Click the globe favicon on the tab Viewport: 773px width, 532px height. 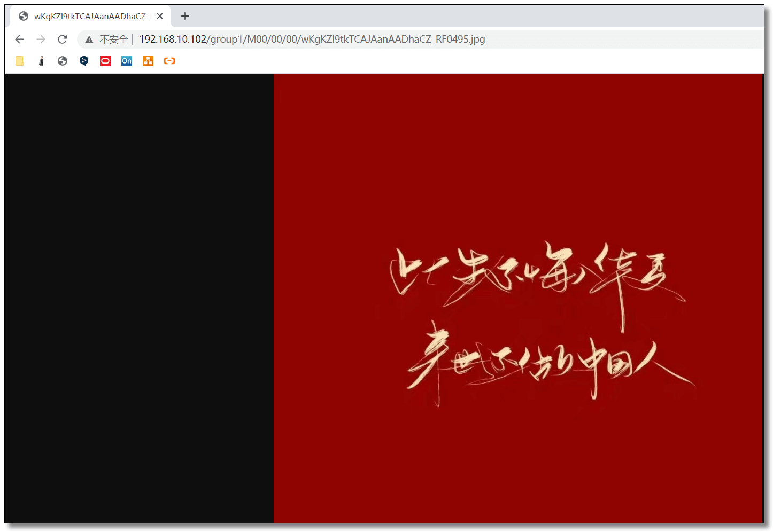[24, 16]
